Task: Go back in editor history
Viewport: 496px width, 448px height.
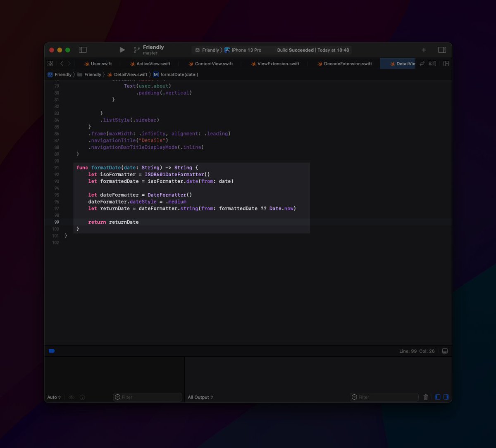Action: 62,64
